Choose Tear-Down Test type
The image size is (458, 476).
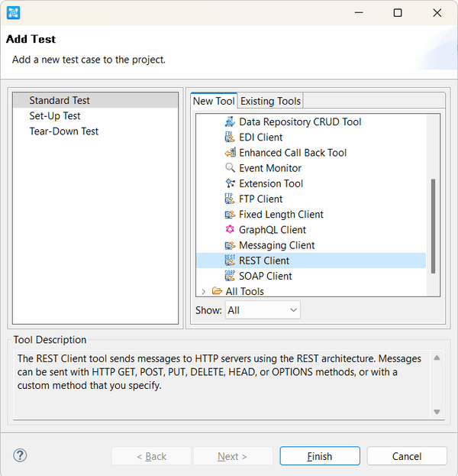(64, 131)
